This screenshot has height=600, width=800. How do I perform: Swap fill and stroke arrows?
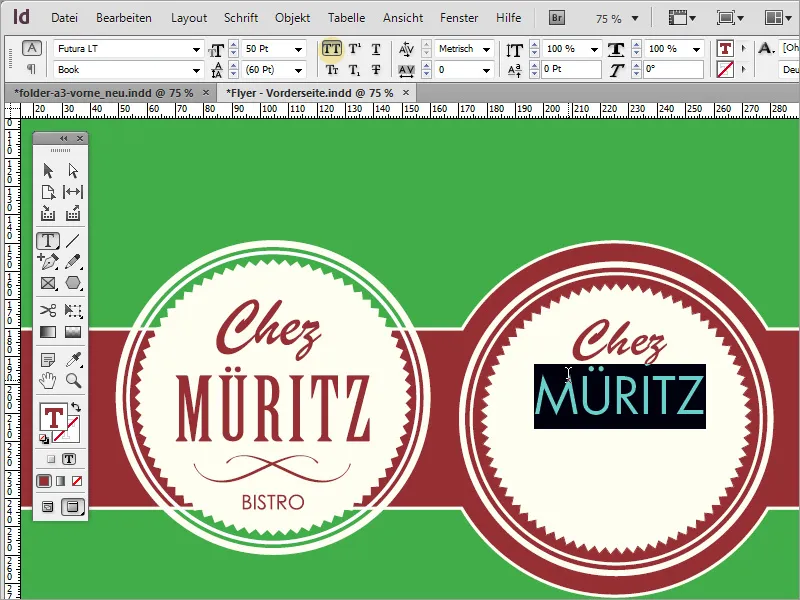(76, 407)
